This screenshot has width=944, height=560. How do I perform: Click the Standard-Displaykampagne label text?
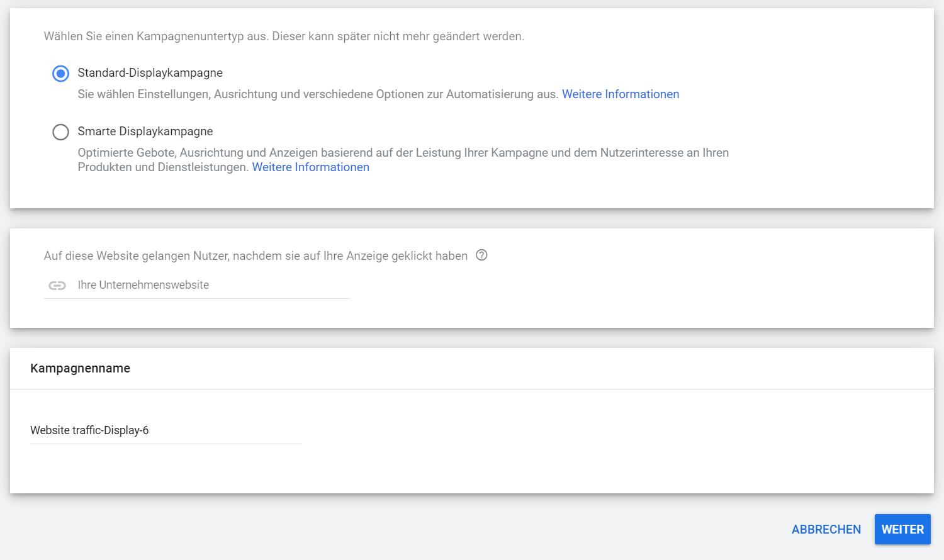[x=150, y=73]
